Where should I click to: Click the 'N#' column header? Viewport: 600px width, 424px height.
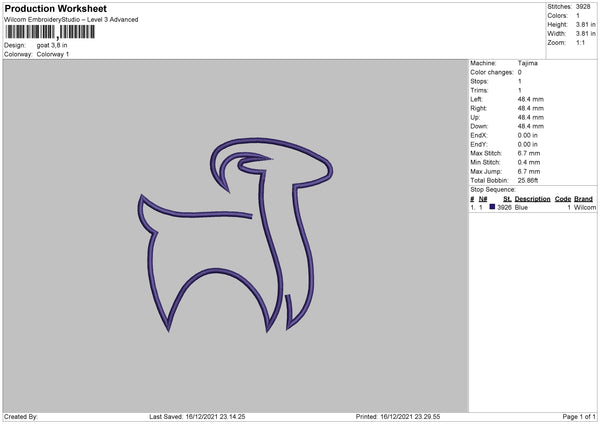coord(483,199)
